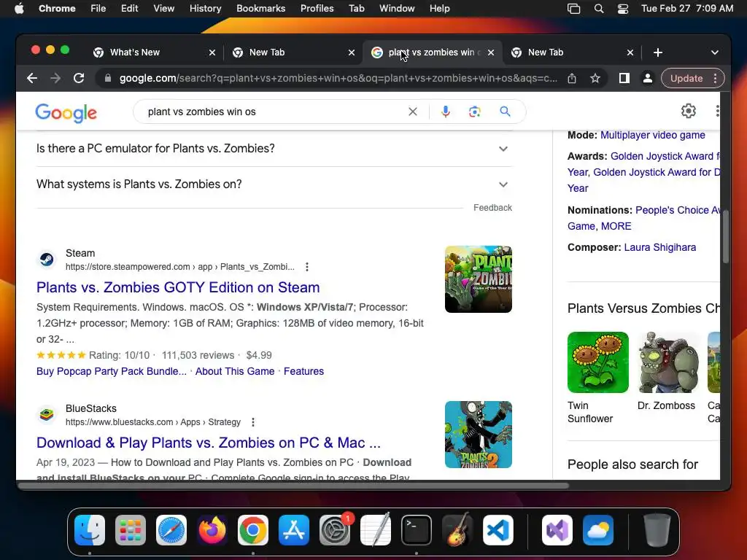
Task: Click the URL address bar
Action: pyautogui.click(x=338, y=78)
